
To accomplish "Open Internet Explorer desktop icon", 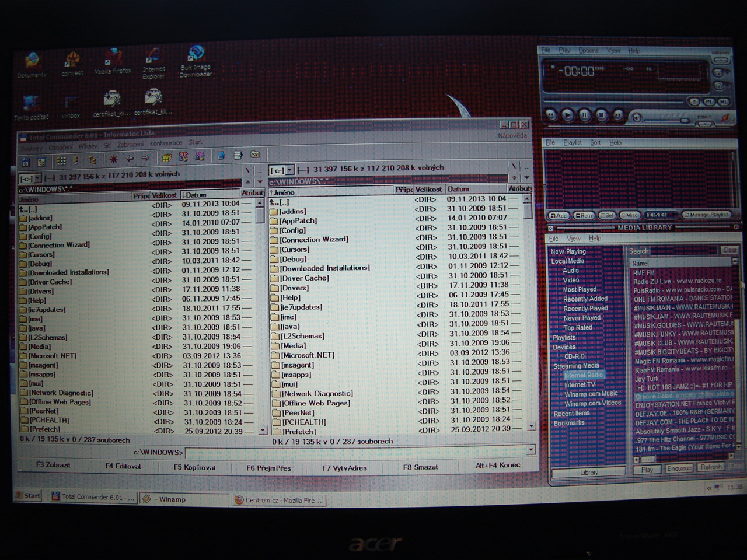I will 153,64.
